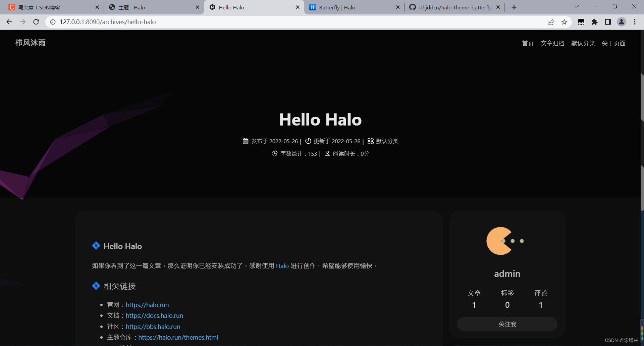Open the https://docs.halo.run documentation link

(x=154, y=315)
